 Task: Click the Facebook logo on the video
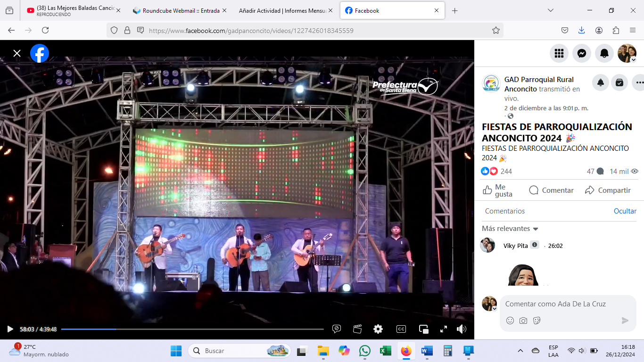tap(40, 53)
